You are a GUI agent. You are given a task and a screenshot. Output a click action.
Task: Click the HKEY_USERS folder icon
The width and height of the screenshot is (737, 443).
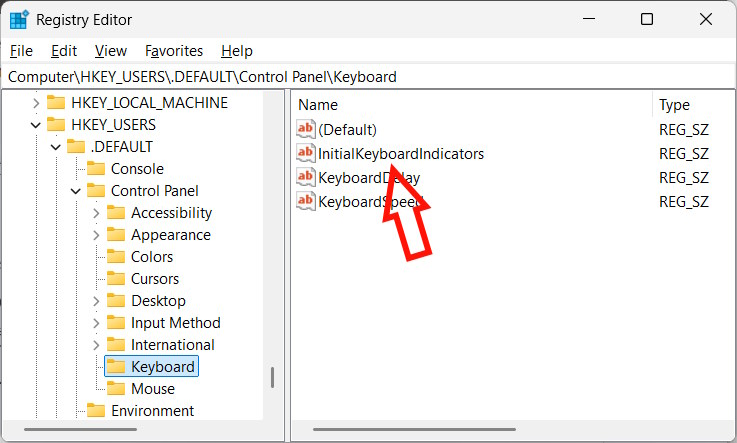pyautogui.click(x=56, y=124)
